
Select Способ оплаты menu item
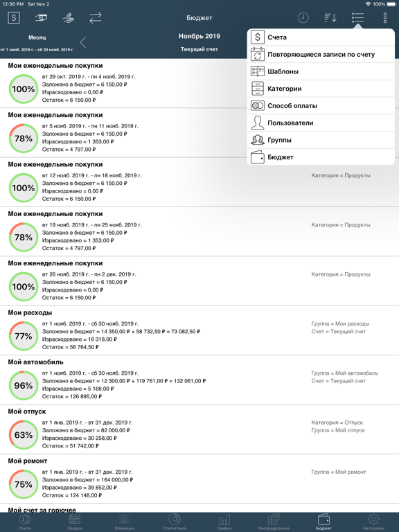point(321,106)
